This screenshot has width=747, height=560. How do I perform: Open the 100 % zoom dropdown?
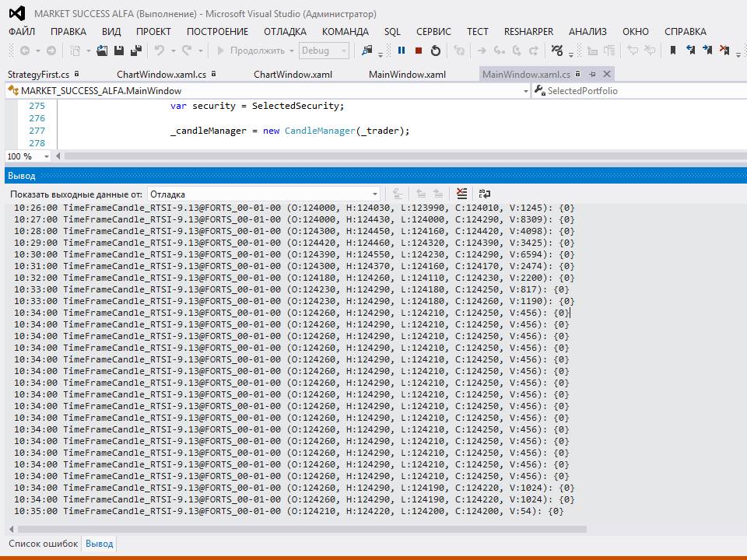46,156
